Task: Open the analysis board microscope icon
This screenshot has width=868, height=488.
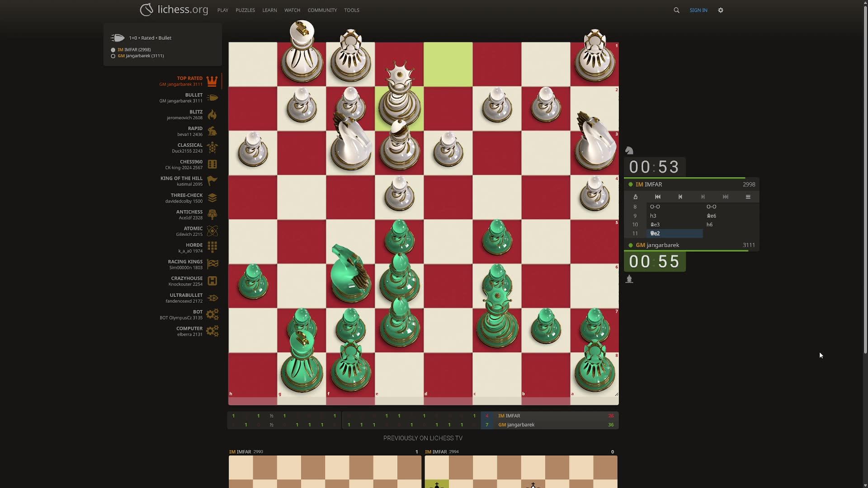Action: pos(635,197)
